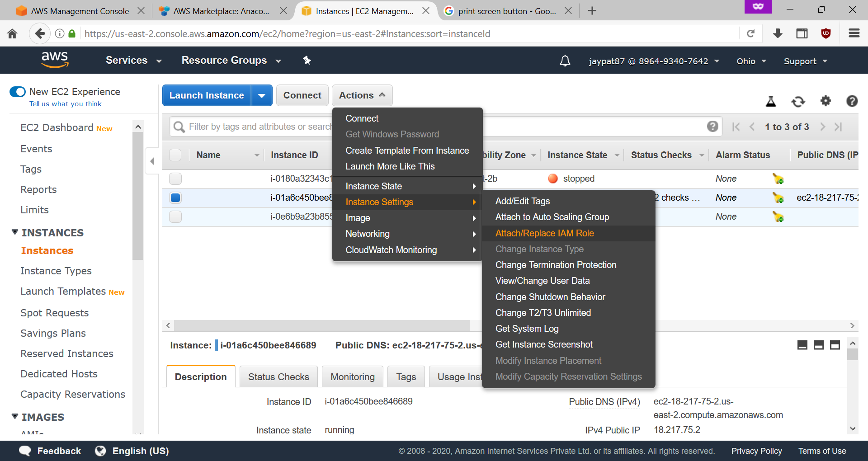The width and height of the screenshot is (868, 461).
Task: Select checkbox for i-0180a32343c instance
Action: click(x=175, y=179)
